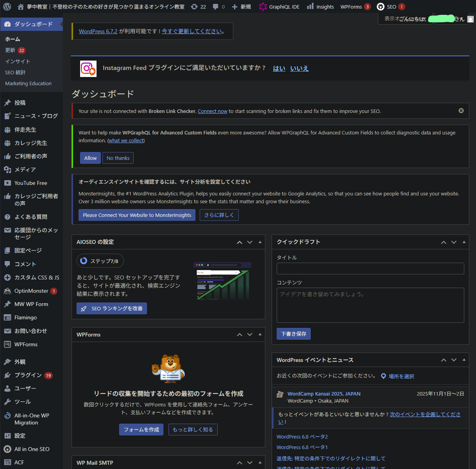476x469 pixels.
Task: Collapse the WordPress イベントとニュース panel
Action: pos(464,360)
